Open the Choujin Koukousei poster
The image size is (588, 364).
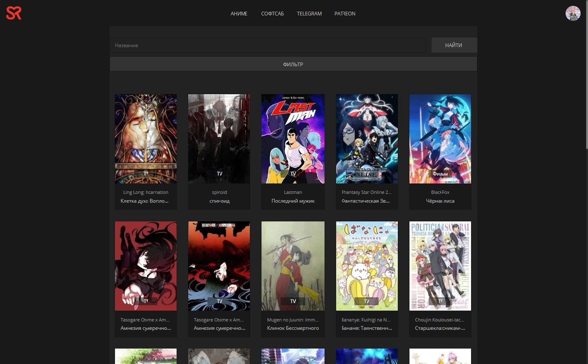tap(440, 266)
